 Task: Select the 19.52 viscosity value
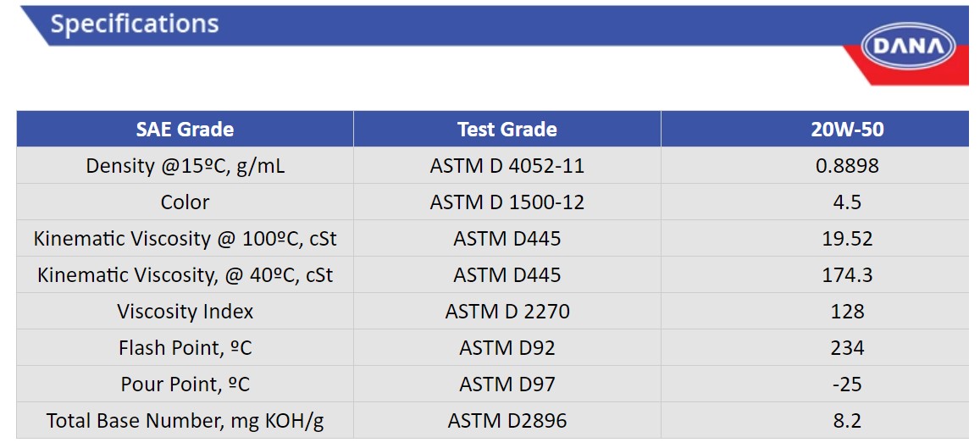[x=847, y=239]
